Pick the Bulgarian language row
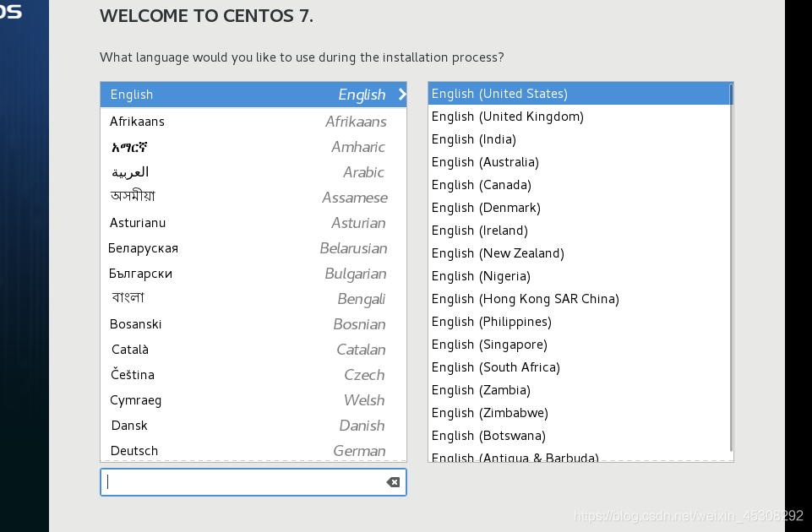812x532 pixels. [253, 274]
